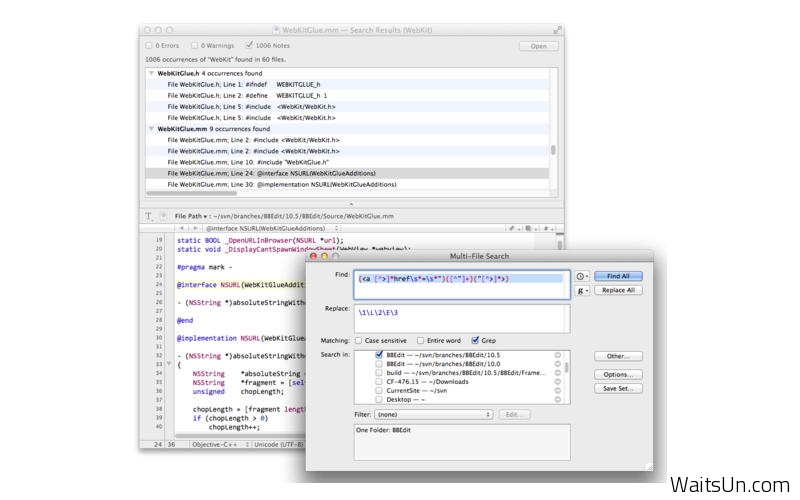Collapse WebKitGlue.h results group
Viewport: 800px width, 500px height.
pos(151,73)
